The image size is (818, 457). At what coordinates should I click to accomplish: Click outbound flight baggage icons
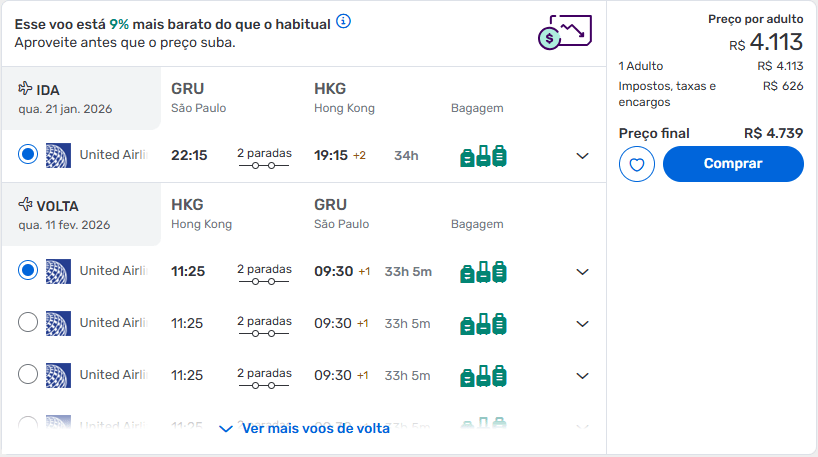pyautogui.click(x=483, y=156)
